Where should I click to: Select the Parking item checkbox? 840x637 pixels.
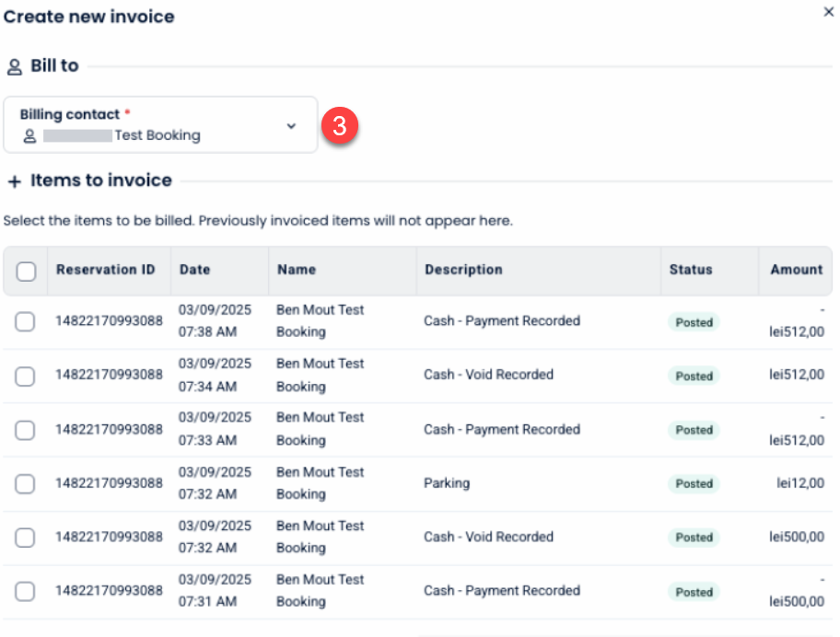[x=25, y=483]
